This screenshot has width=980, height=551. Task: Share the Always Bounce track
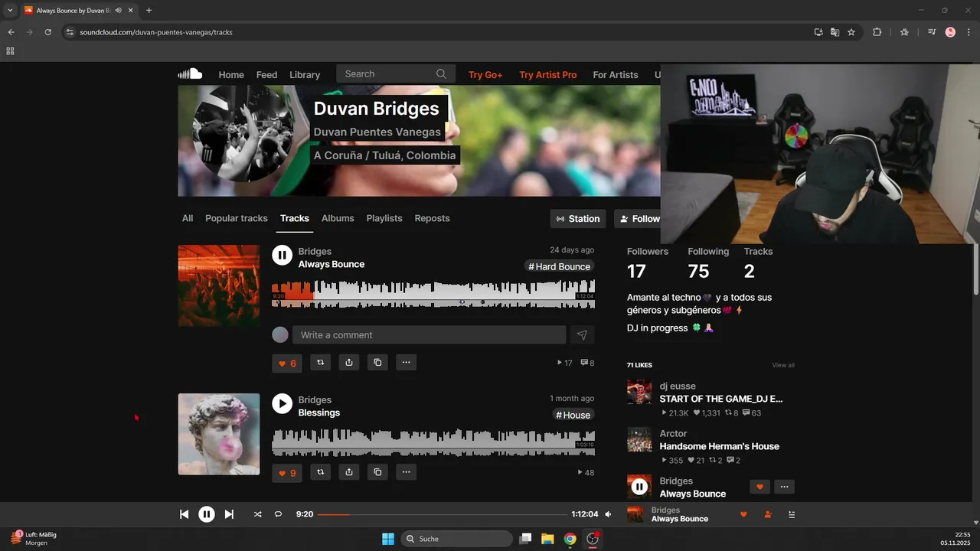(x=349, y=363)
